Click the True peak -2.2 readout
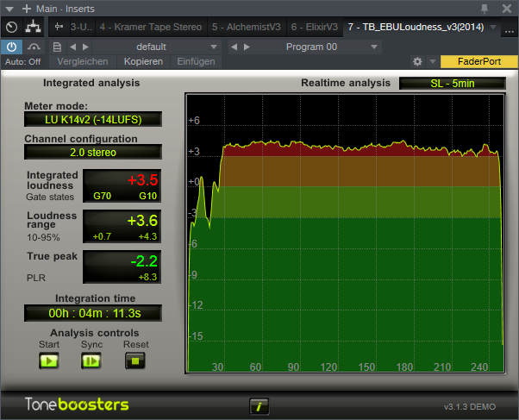This screenshot has width=519, height=420. coord(144,261)
